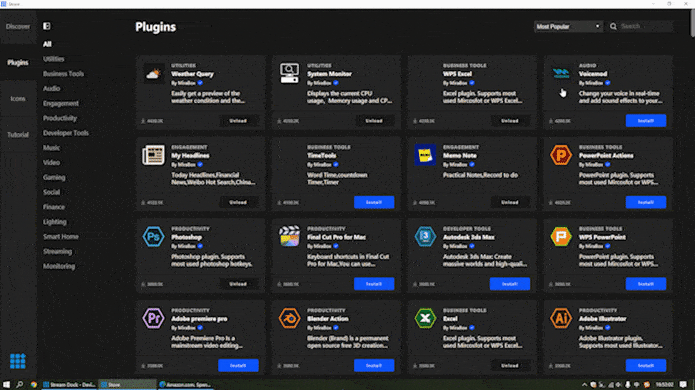695x390 pixels.
Task: Click the Adobe Premiere Pro icon
Action: coord(153,318)
